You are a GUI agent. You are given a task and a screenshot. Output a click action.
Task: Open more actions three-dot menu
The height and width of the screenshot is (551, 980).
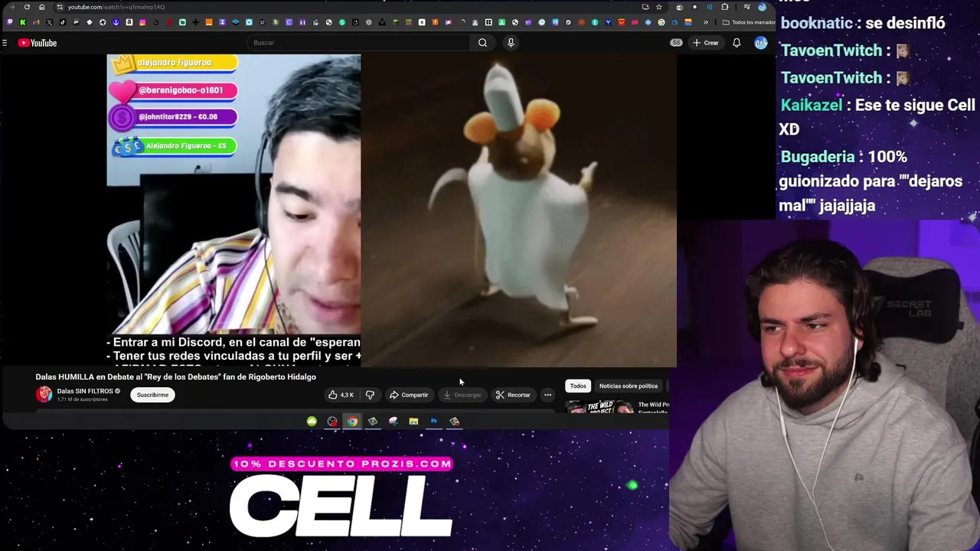tap(547, 395)
